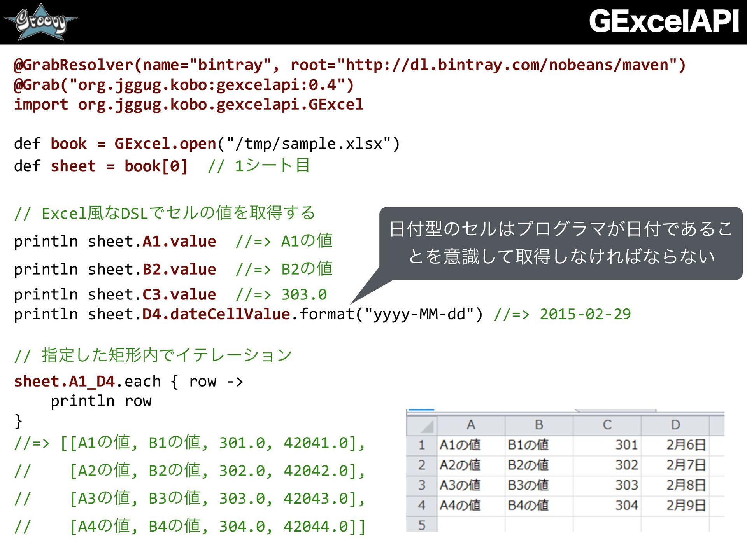Select column header C in spreadsheet

tap(607, 425)
